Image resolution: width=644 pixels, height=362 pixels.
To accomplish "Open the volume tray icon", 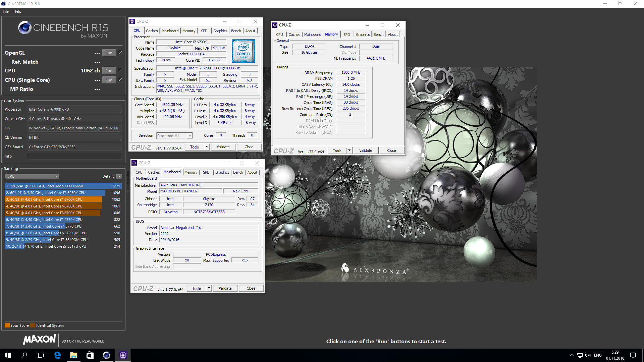I will pos(588,355).
